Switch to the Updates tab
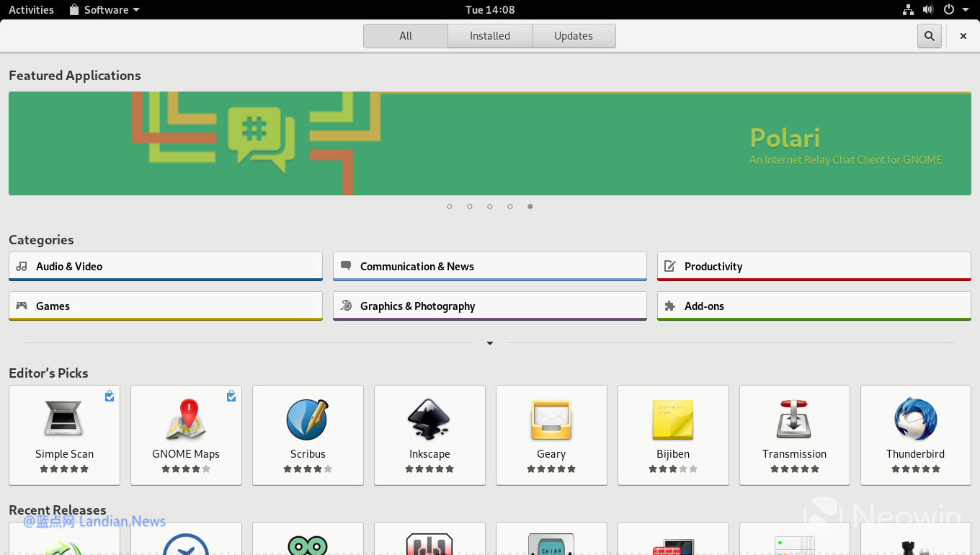The image size is (980, 555). [x=574, y=36]
